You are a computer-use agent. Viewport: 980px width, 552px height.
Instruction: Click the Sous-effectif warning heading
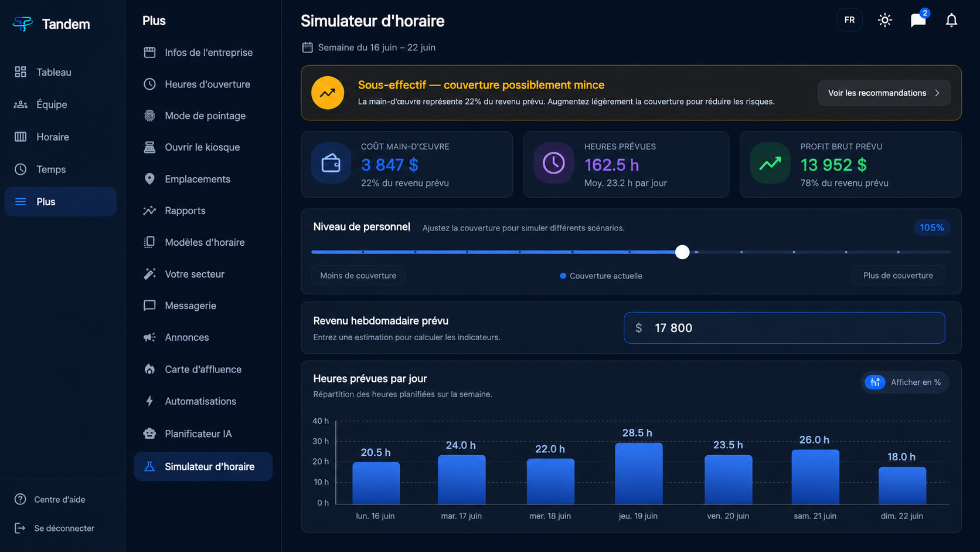click(481, 85)
